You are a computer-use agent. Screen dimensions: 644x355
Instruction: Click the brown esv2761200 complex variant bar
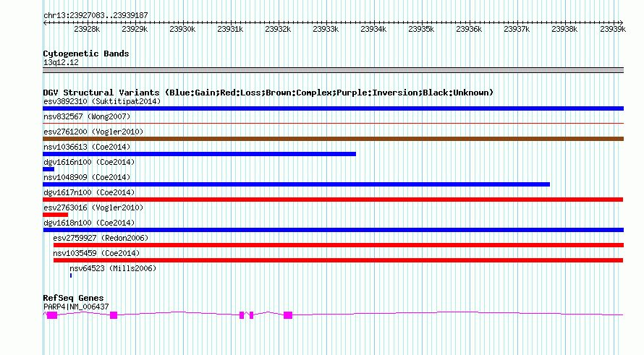pos(333,139)
